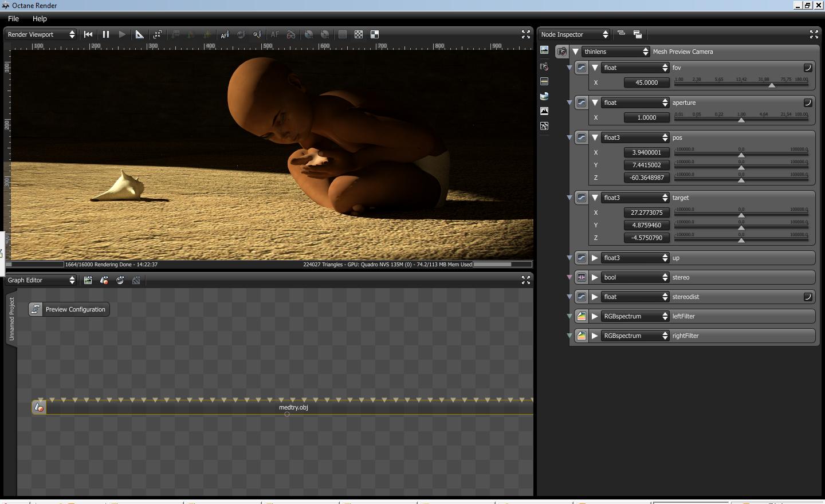Click the checkerboard alpha background icon

[359, 34]
